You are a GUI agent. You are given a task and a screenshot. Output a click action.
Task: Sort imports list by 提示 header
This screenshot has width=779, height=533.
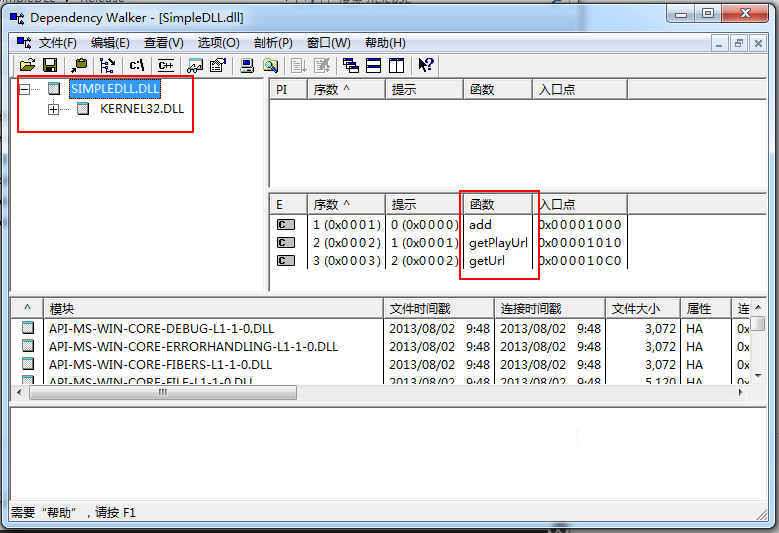pos(424,89)
